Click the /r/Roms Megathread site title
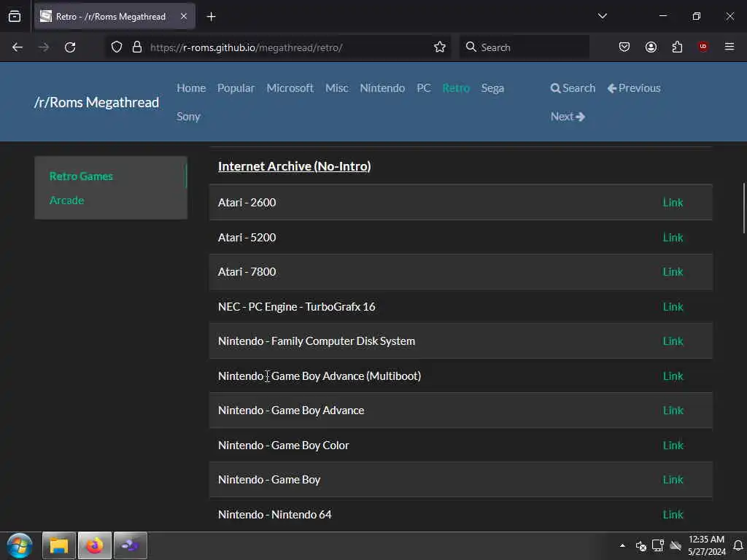Image resolution: width=747 pixels, height=560 pixels. click(x=97, y=102)
